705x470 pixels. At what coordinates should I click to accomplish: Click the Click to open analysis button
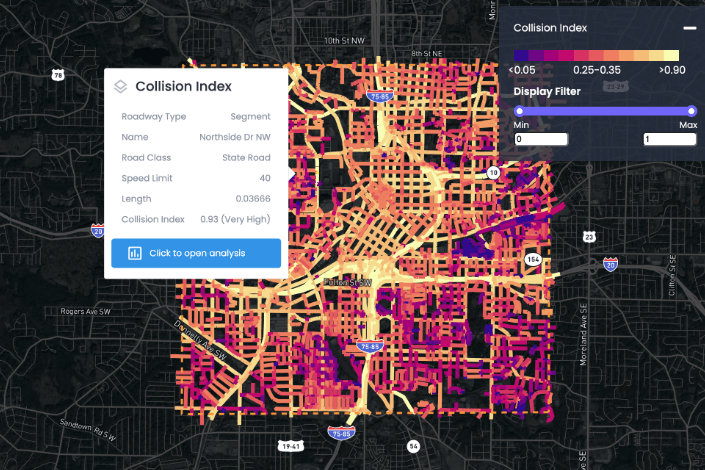point(196,253)
